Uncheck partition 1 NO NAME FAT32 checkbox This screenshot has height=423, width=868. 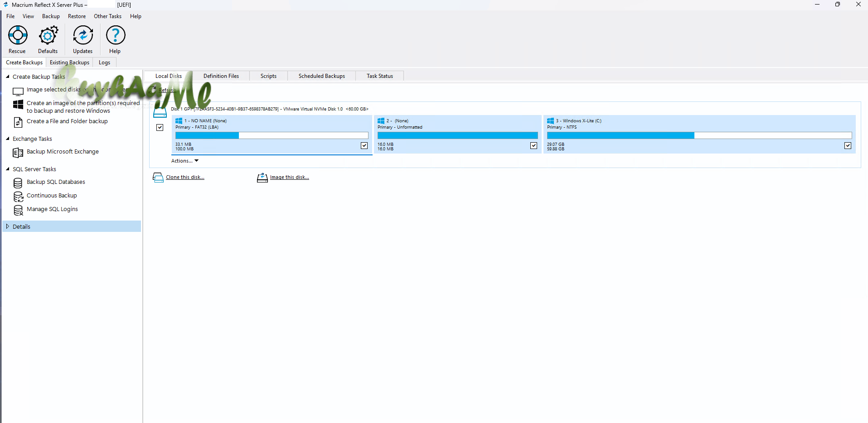point(364,145)
